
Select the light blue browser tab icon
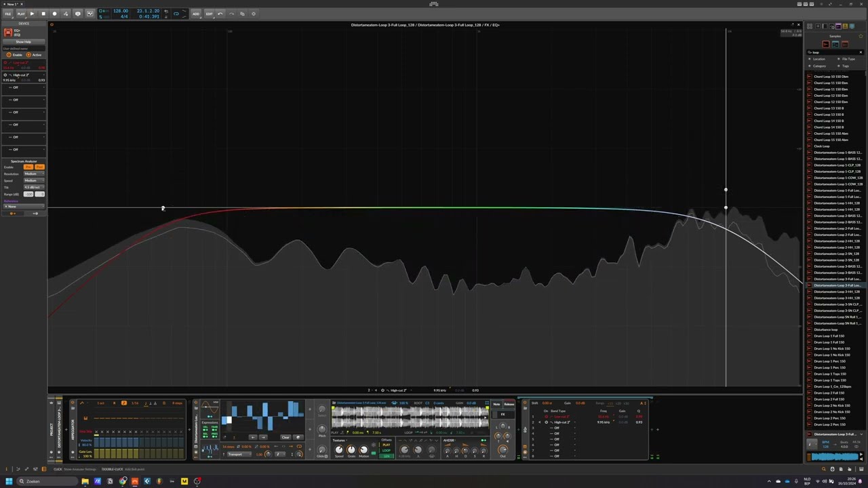pos(852,26)
